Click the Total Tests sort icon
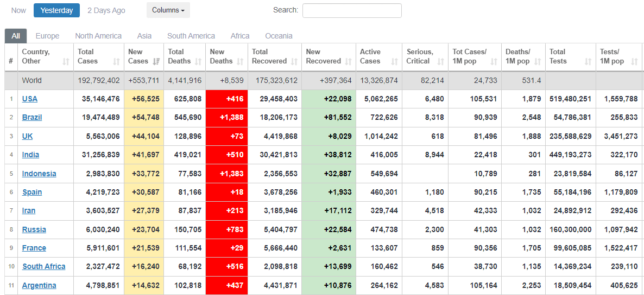 click(588, 62)
